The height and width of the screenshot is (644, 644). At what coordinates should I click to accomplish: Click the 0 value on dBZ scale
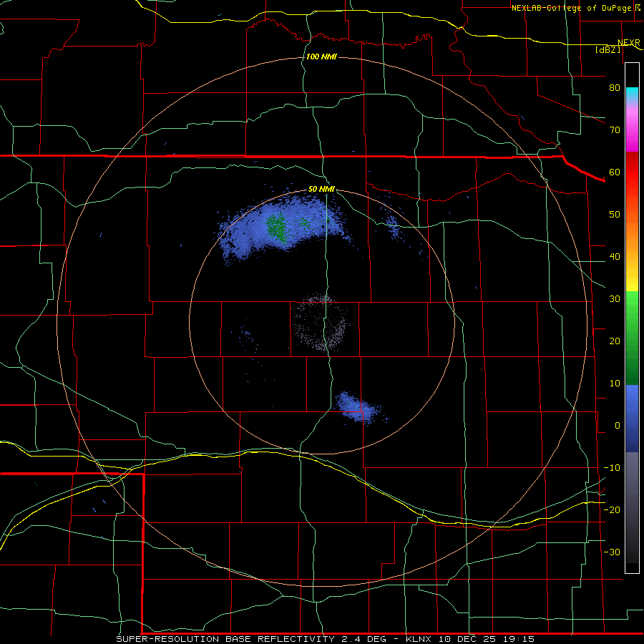coord(618,426)
